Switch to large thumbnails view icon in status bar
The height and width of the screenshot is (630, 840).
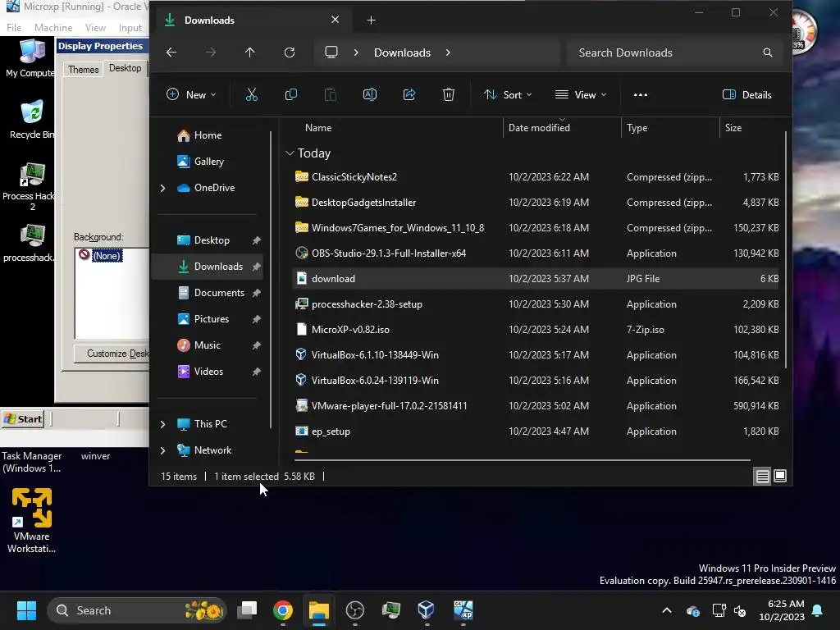point(780,476)
